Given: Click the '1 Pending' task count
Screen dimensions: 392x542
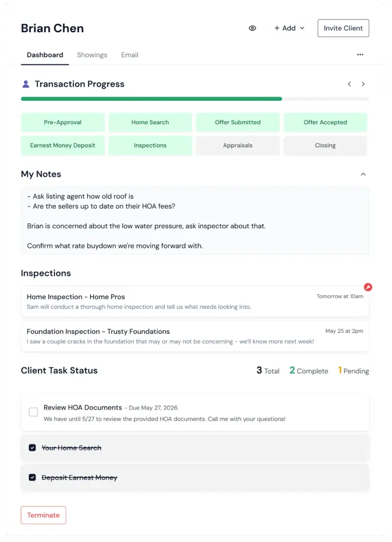Looking at the screenshot, I should tap(353, 370).
